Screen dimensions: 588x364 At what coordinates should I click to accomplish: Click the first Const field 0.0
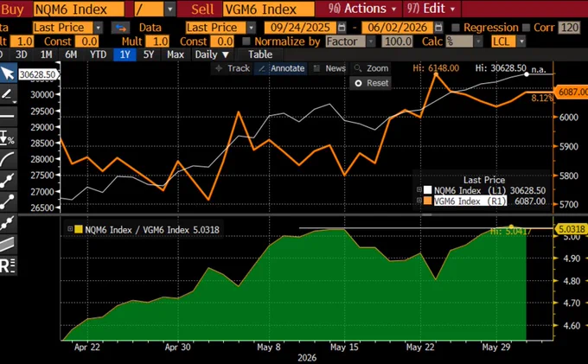pyautogui.click(x=86, y=42)
